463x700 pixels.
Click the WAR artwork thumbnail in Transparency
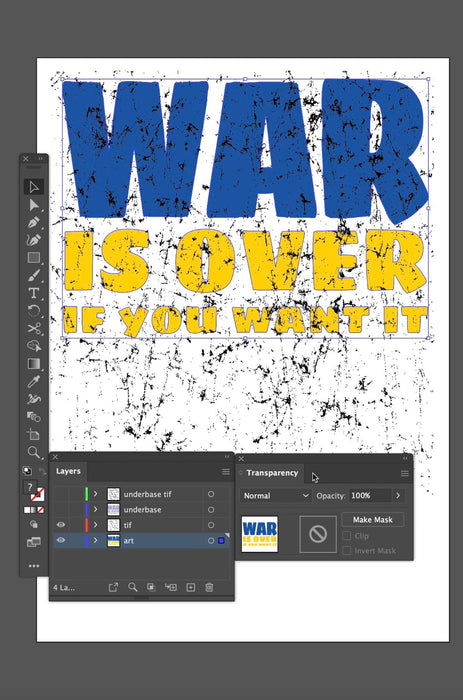pyautogui.click(x=260, y=534)
